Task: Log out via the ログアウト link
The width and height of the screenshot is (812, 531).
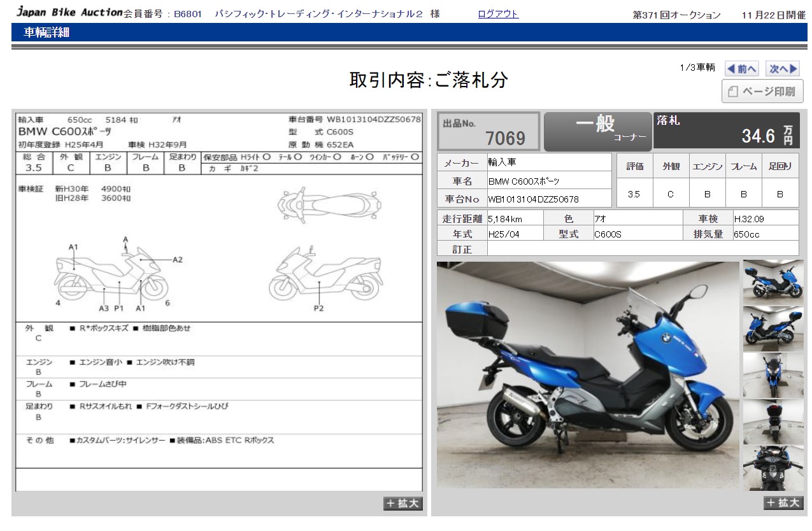Action: 498,14
